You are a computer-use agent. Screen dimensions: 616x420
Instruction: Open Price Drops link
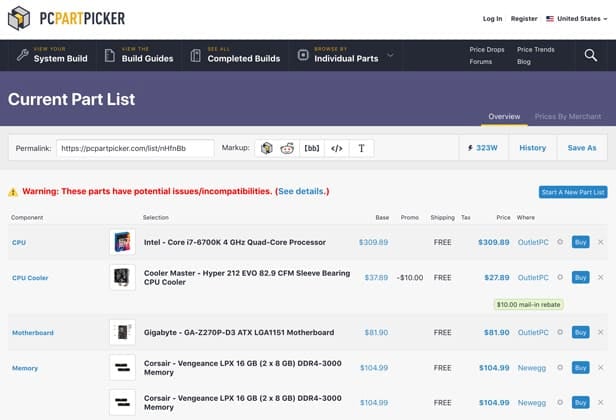click(487, 50)
